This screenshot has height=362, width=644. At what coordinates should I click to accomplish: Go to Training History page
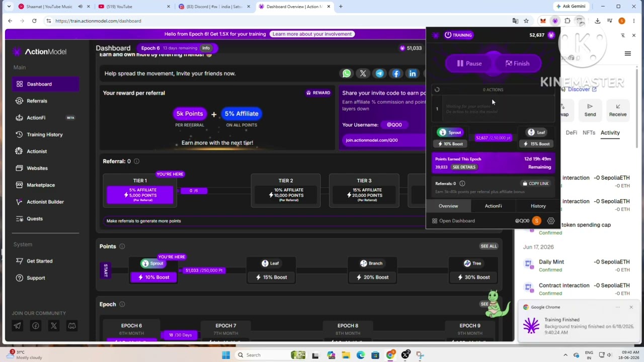(x=45, y=134)
